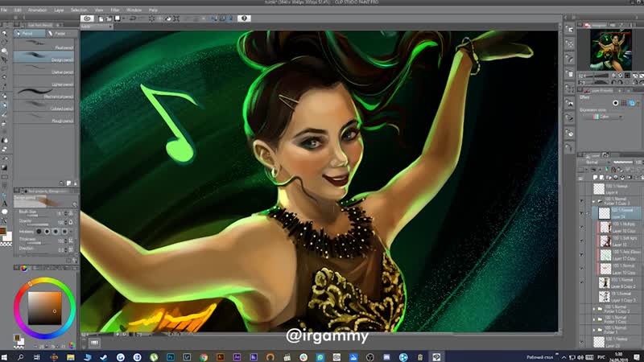Screen dimensions: 644x362
Task: Click the Navigator preview thumbnail
Action: coord(611,50)
